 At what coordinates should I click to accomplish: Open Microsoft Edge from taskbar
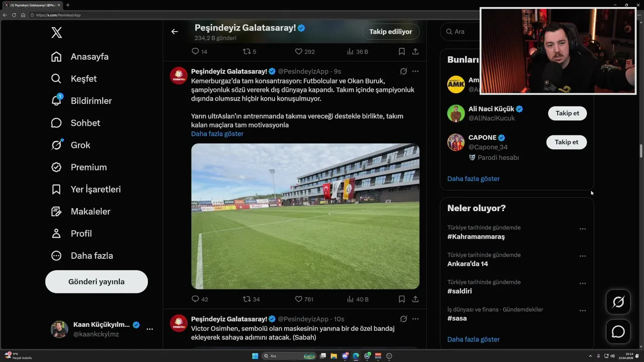[356, 356]
